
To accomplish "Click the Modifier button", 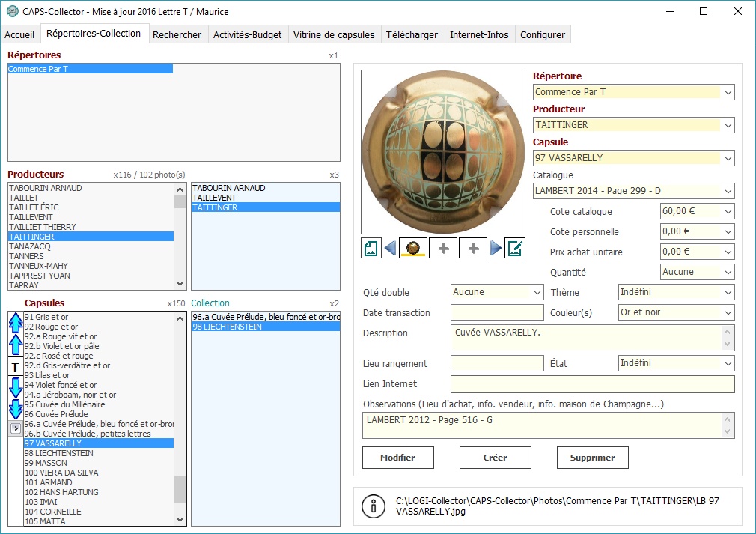I will (x=397, y=458).
